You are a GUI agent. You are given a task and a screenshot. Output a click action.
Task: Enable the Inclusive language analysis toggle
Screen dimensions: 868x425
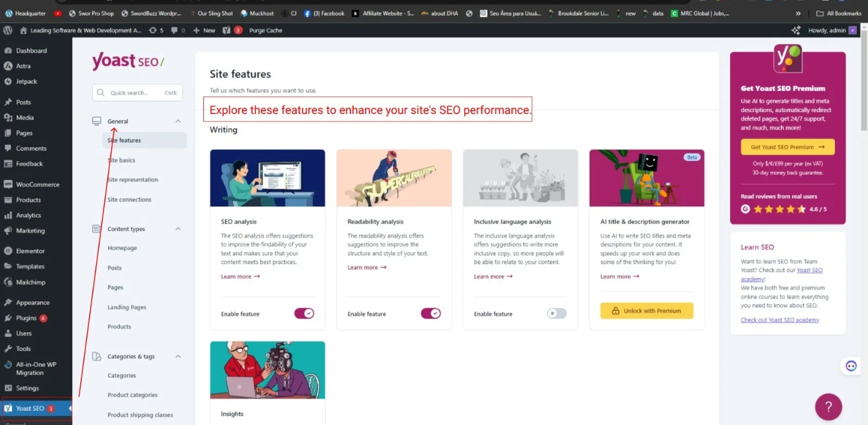(557, 313)
